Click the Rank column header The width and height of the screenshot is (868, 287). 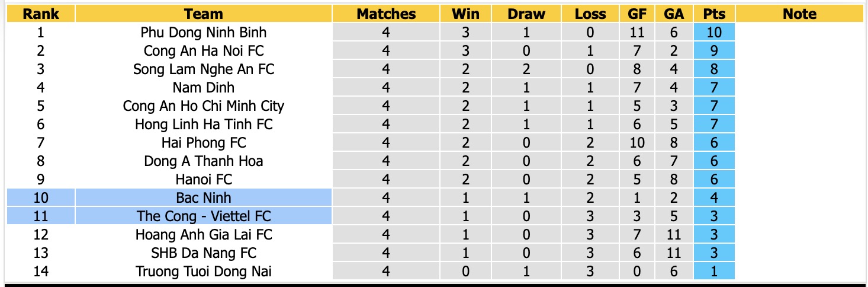tap(41, 14)
